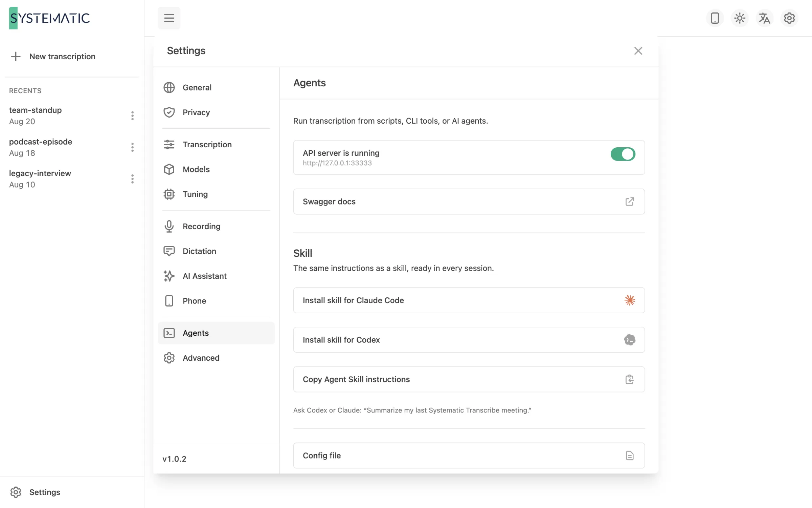Click the AI Assistant sparkle icon
This screenshot has width=812, height=508.
[x=169, y=276]
